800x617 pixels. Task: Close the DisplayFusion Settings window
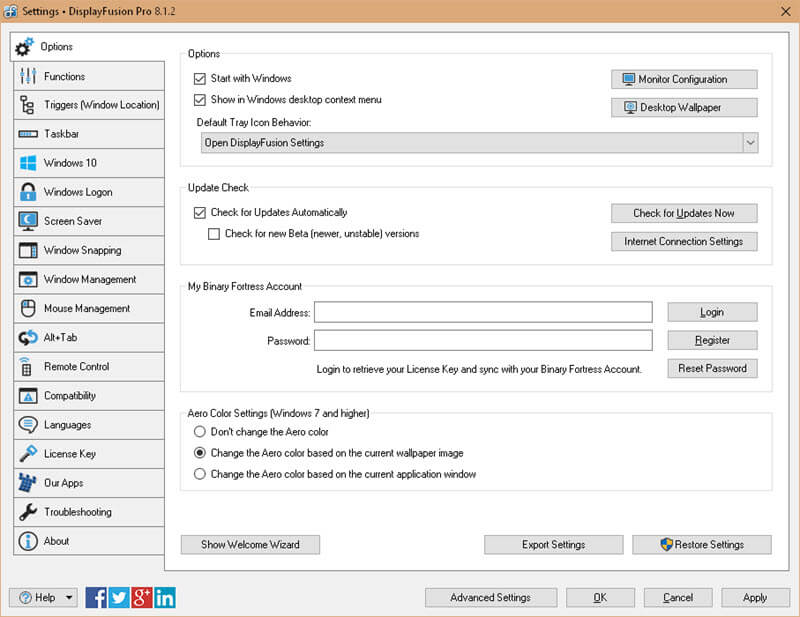click(x=786, y=11)
